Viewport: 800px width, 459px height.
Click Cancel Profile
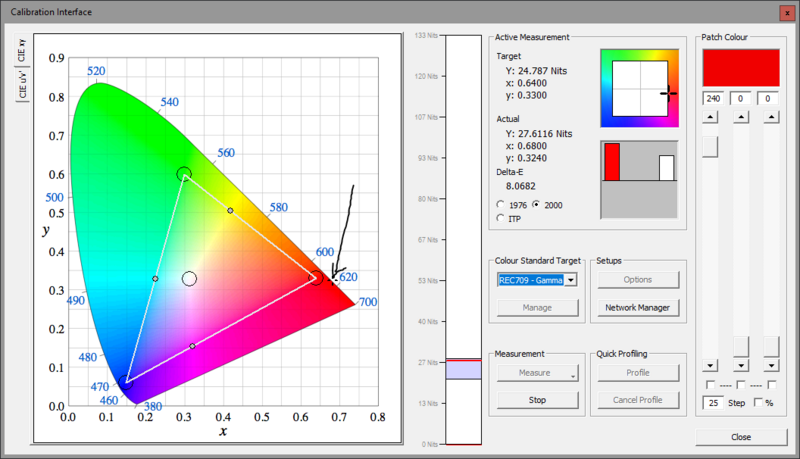(638, 400)
